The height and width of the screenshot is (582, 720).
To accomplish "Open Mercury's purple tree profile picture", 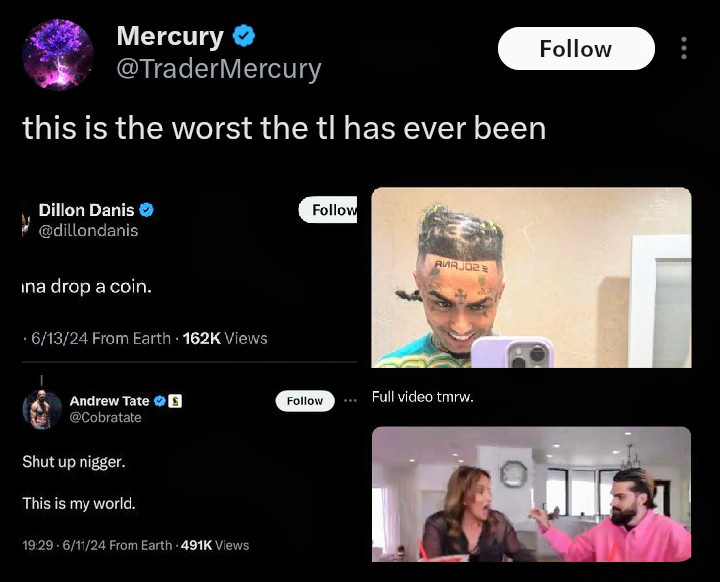I will 58,54.
